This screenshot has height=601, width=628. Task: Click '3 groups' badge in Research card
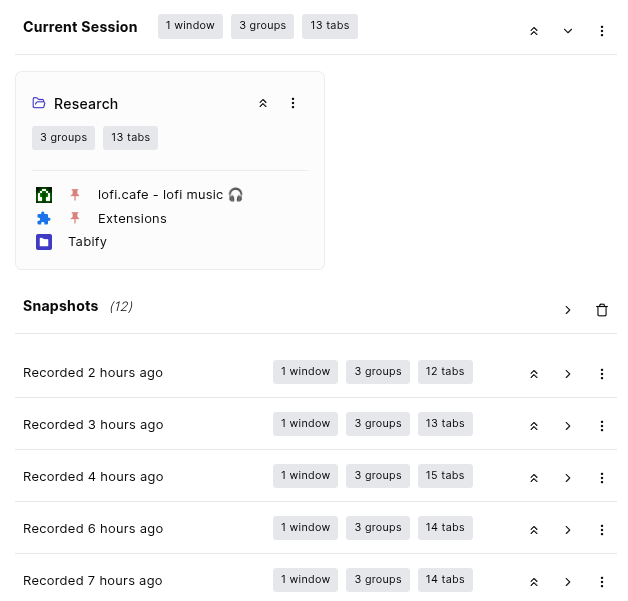(x=63, y=138)
